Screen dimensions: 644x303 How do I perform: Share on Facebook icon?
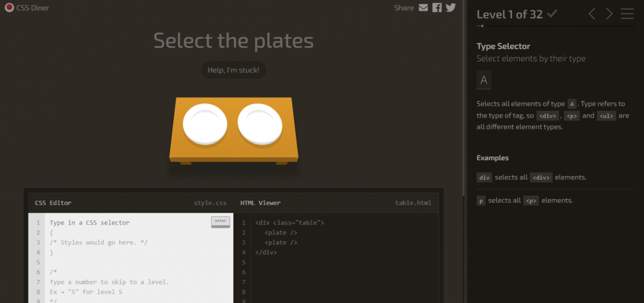click(437, 8)
